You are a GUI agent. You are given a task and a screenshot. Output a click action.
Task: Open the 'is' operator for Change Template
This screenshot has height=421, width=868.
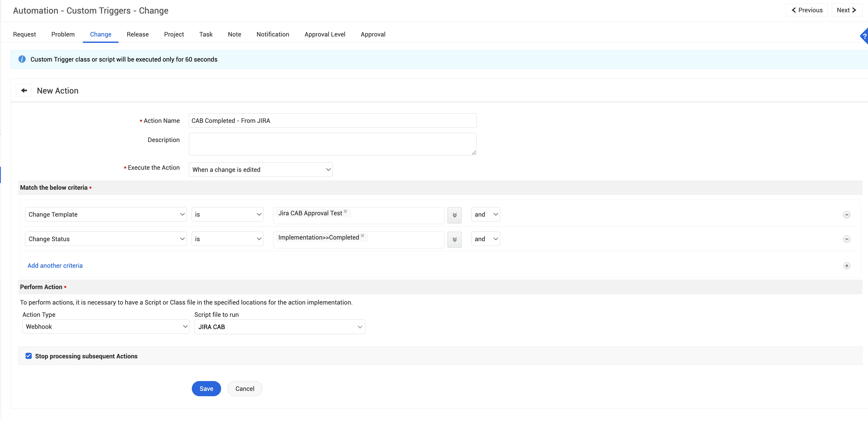(x=228, y=214)
